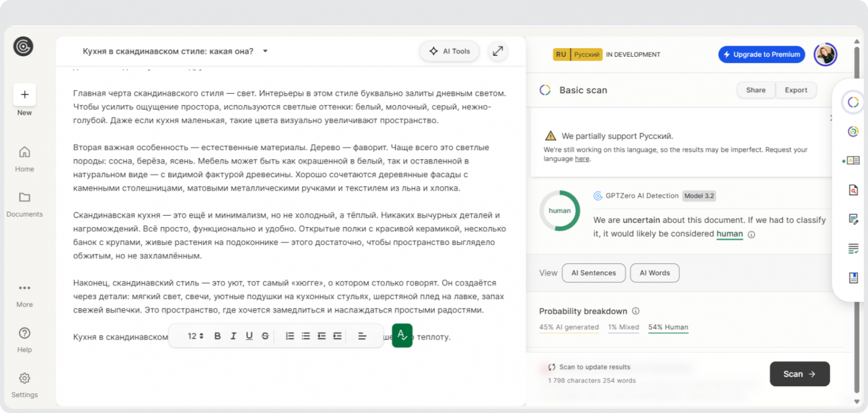The image size is (868, 413).
Task: Export the scan results
Action: (x=796, y=90)
